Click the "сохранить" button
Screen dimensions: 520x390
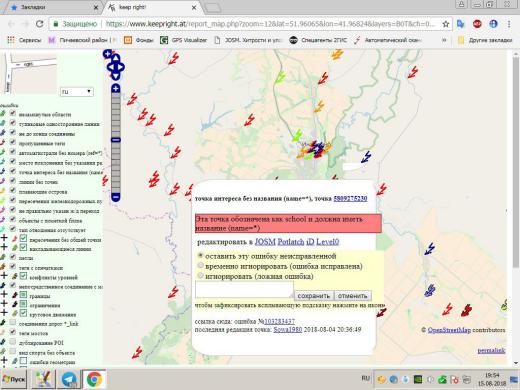click(314, 296)
